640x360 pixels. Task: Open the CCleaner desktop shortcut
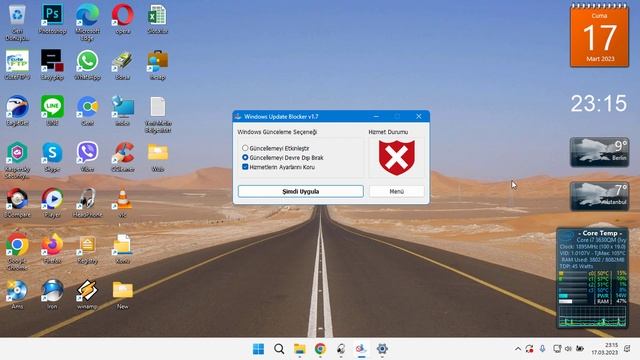(122, 157)
